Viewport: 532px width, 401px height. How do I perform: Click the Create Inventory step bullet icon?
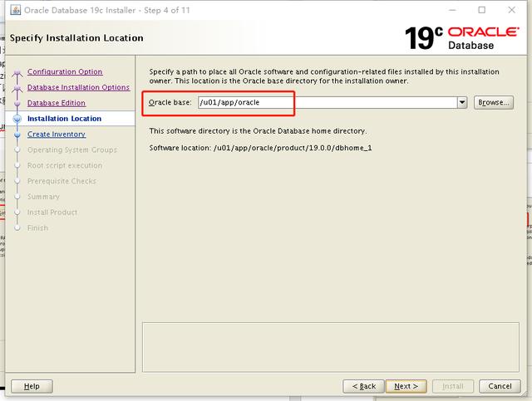[x=17, y=134]
